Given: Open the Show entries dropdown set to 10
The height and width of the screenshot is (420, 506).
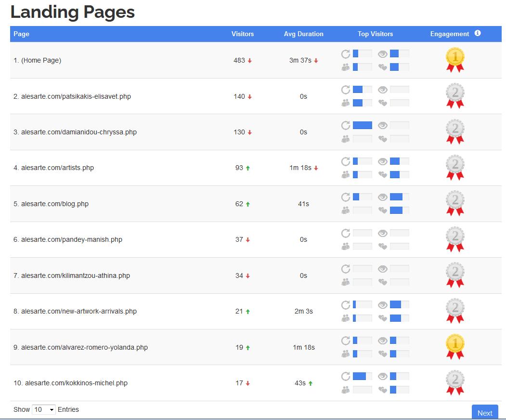Looking at the screenshot, I should tap(43, 409).
